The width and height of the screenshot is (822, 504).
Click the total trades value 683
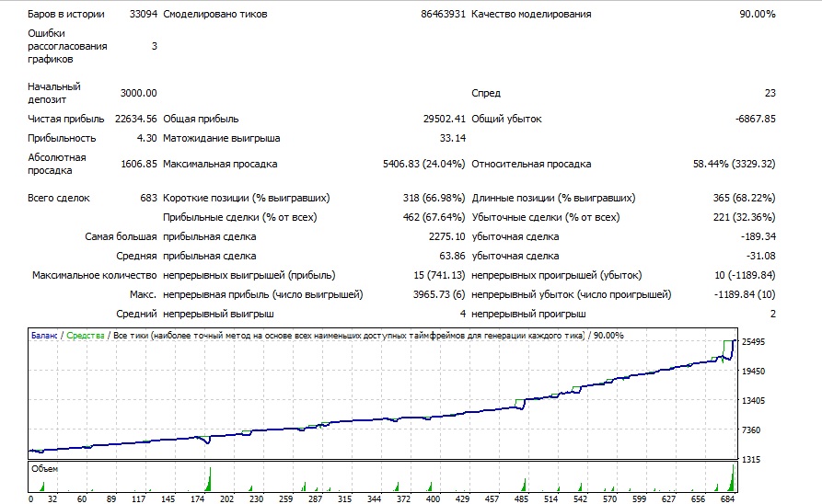tap(148, 198)
